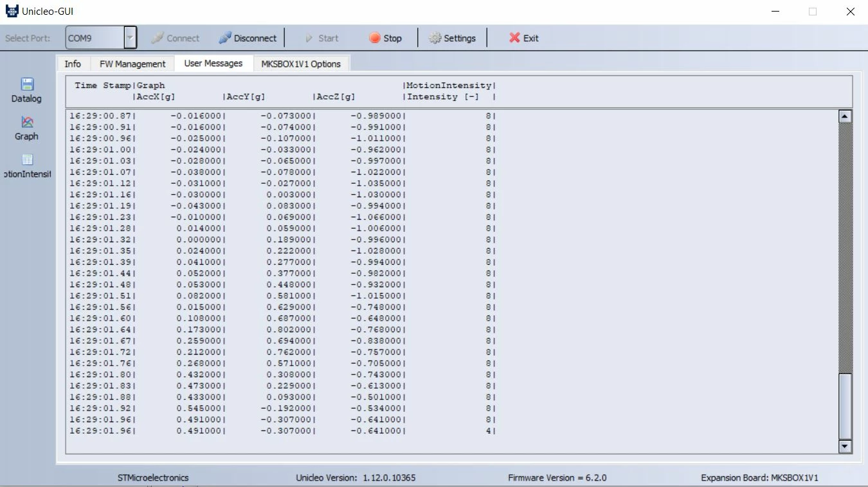Click the AccZ value '-1.066000'
Screen dimensions: 868x487
pos(376,217)
